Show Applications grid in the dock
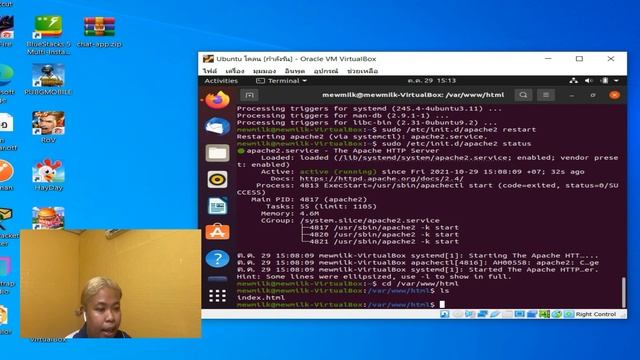Image resolution: width=640 pixels, height=360 pixels. pos(217,296)
